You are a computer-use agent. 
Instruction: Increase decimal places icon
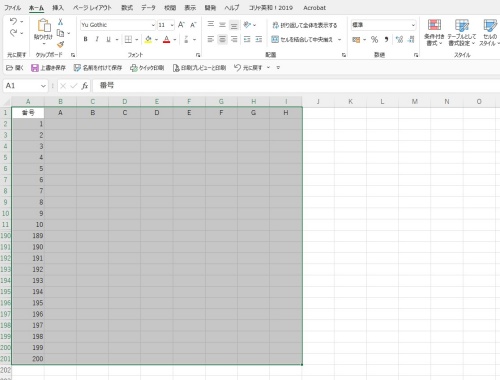(x=399, y=40)
